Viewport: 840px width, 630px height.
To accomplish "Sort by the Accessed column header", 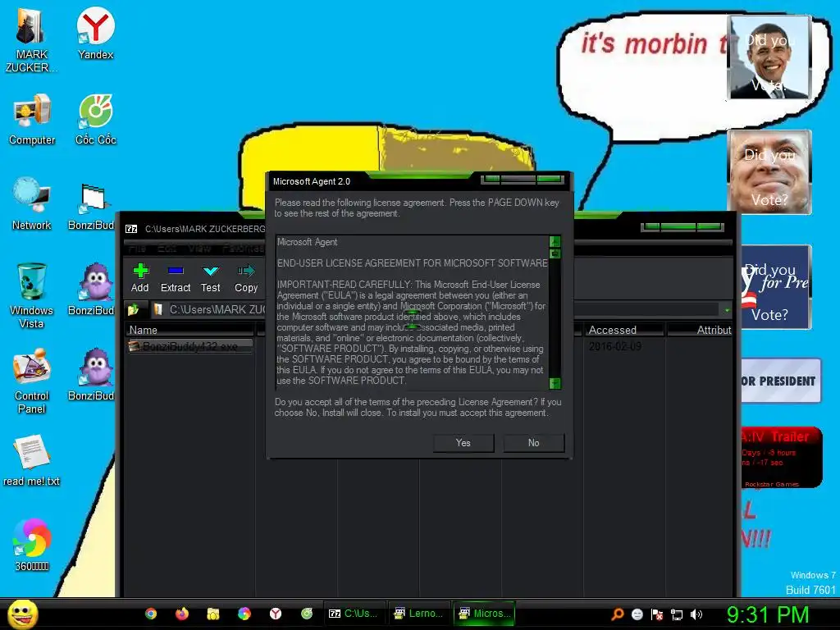I will tap(623, 330).
